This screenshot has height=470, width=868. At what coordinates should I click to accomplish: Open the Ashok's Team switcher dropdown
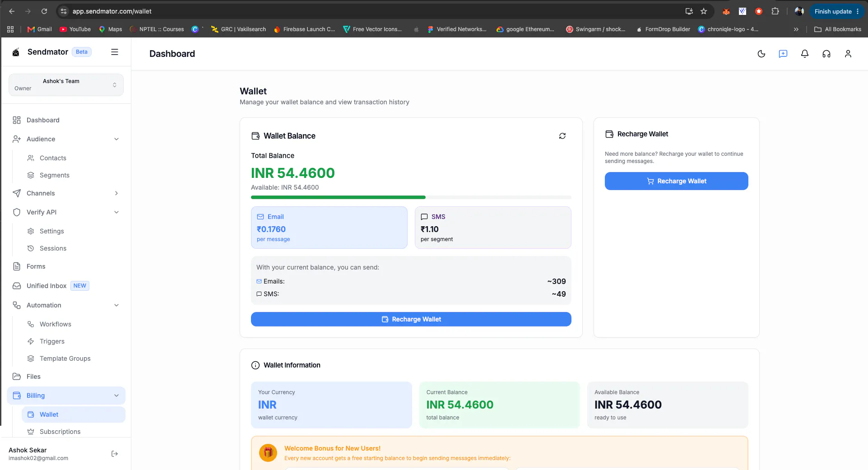(66, 85)
